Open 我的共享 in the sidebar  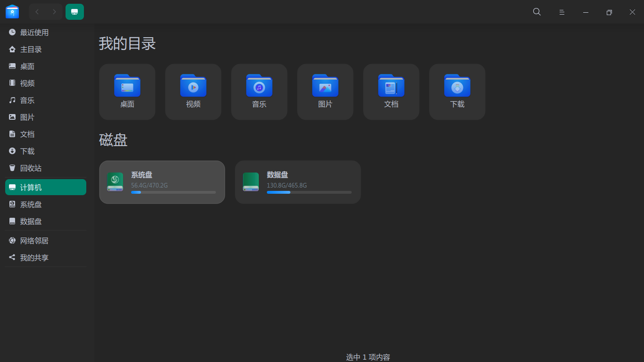coord(34,258)
